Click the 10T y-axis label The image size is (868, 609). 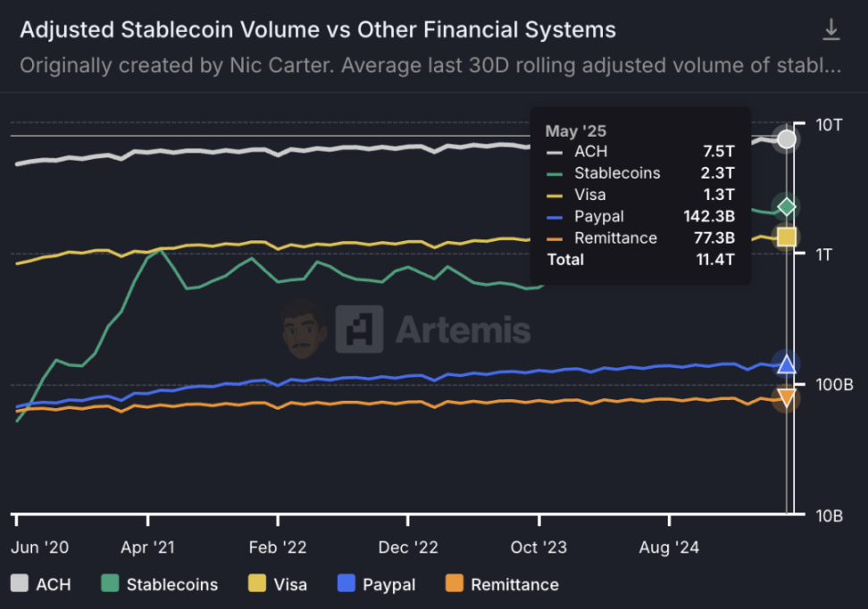click(830, 124)
